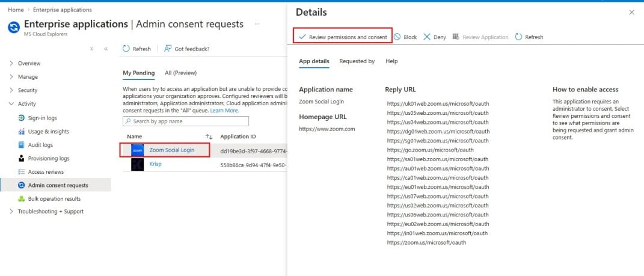Switch to All (Preview) tab
Image resolution: width=644 pixels, height=276 pixels.
click(181, 73)
